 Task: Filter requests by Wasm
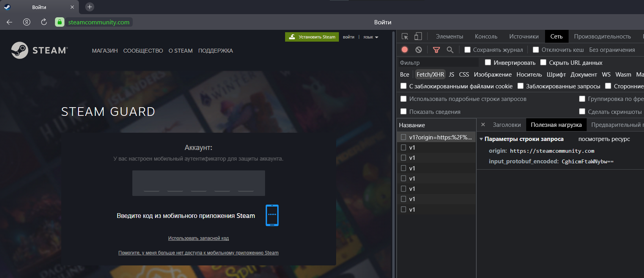(623, 75)
